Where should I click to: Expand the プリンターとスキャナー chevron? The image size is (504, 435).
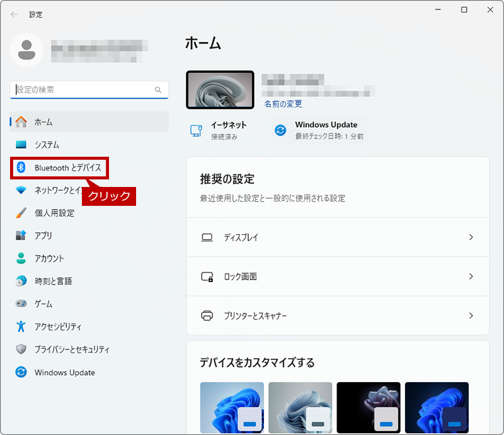coord(471,315)
